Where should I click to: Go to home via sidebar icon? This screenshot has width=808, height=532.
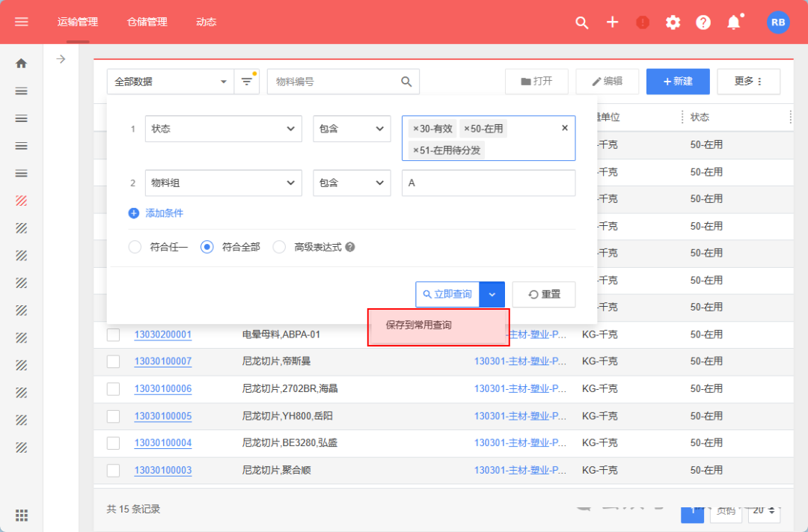(x=22, y=64)
